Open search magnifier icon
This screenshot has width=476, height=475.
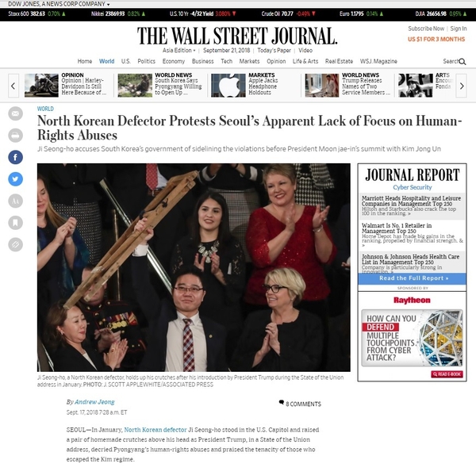462,62
